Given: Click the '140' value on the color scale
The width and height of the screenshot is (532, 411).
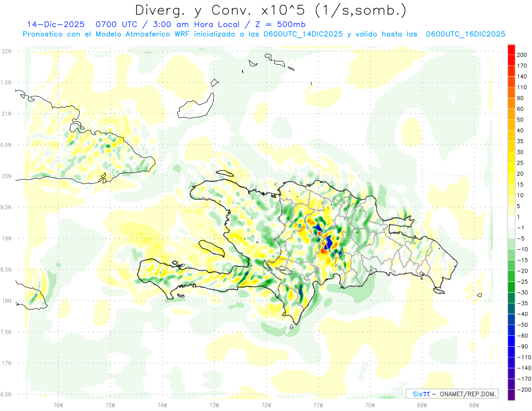Looking at the screenshot, I should [x=522, y=77].
